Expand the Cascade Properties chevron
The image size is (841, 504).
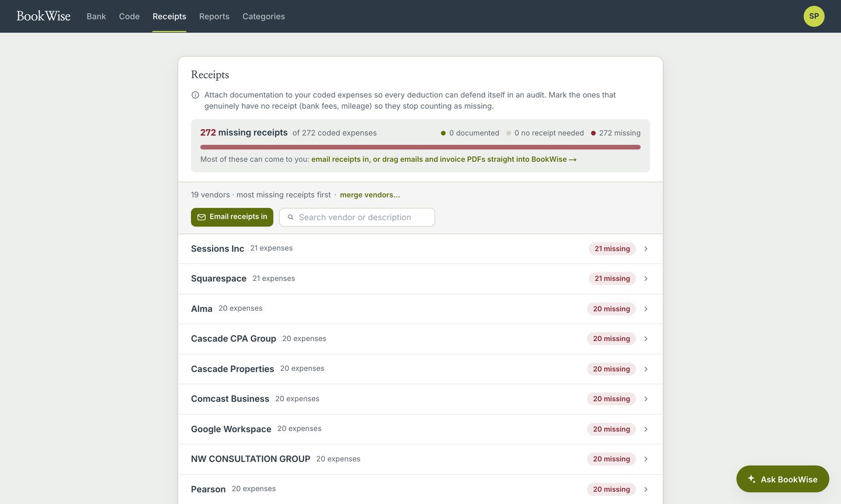click(x=646, y=369)
